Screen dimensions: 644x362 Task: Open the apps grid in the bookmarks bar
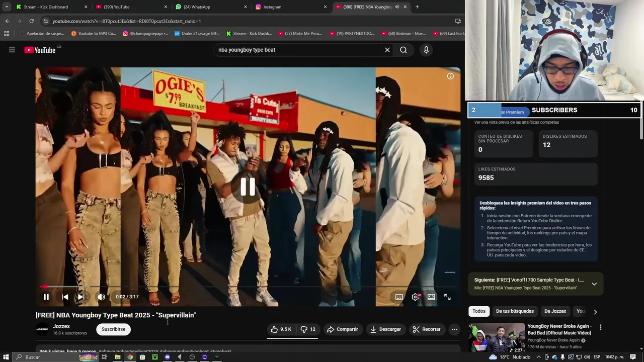7,34
